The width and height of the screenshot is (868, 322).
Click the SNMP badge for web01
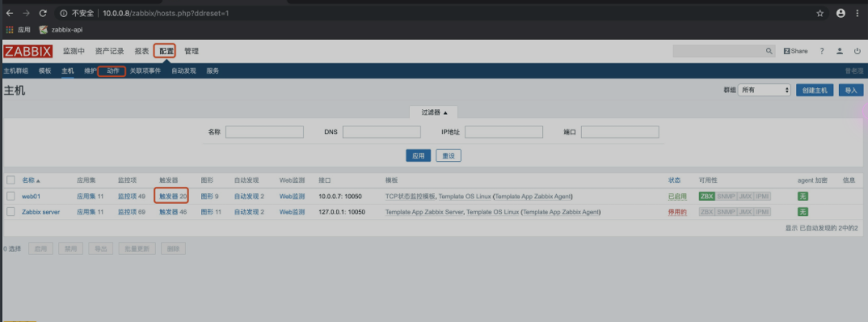click(726, 196)
